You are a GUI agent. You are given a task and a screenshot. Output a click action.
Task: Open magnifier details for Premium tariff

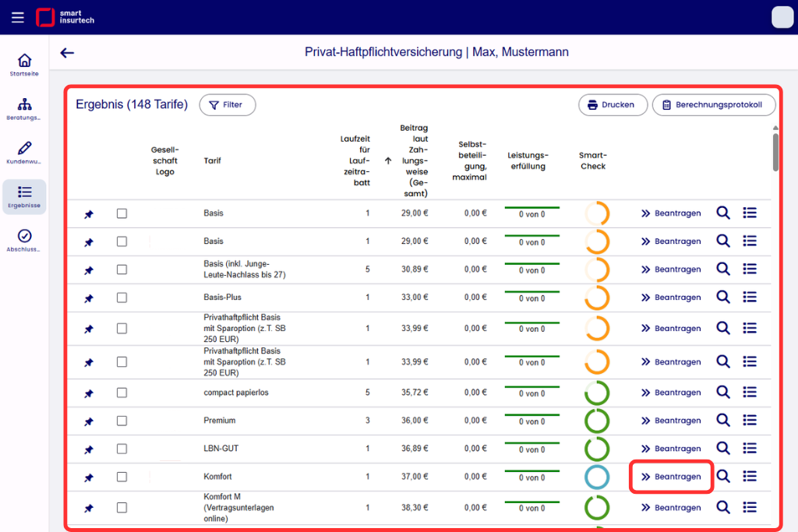pos(723,420)
